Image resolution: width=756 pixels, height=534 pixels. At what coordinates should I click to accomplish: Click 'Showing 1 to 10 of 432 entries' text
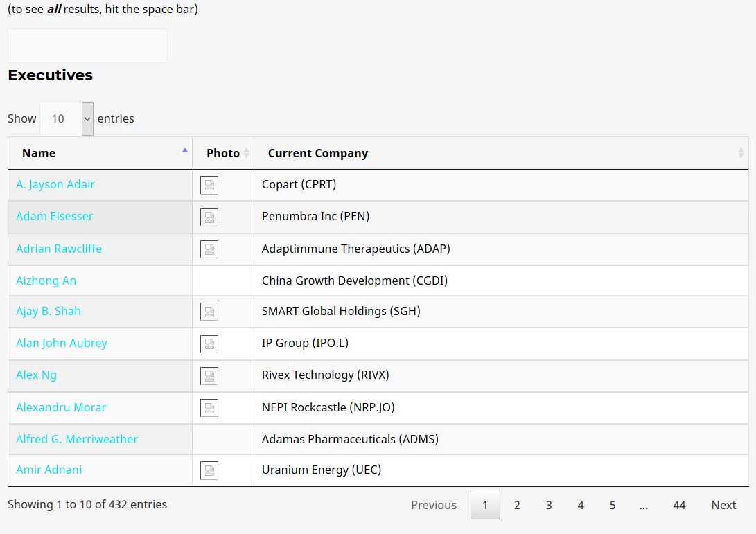pos(87,504)
